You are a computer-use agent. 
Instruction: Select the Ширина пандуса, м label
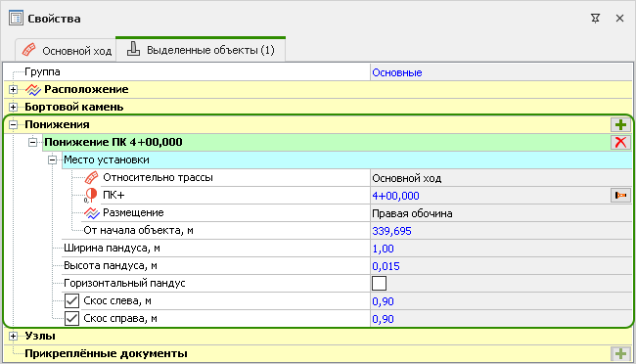pos(112,248)
